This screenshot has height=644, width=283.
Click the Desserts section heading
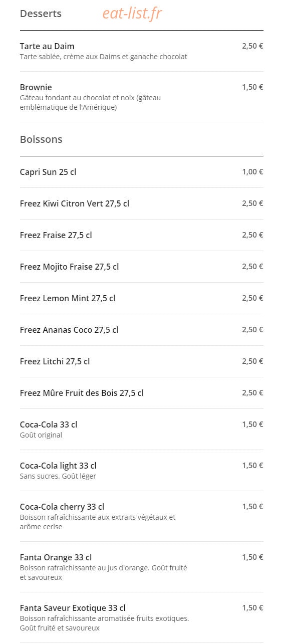(41, 14)
